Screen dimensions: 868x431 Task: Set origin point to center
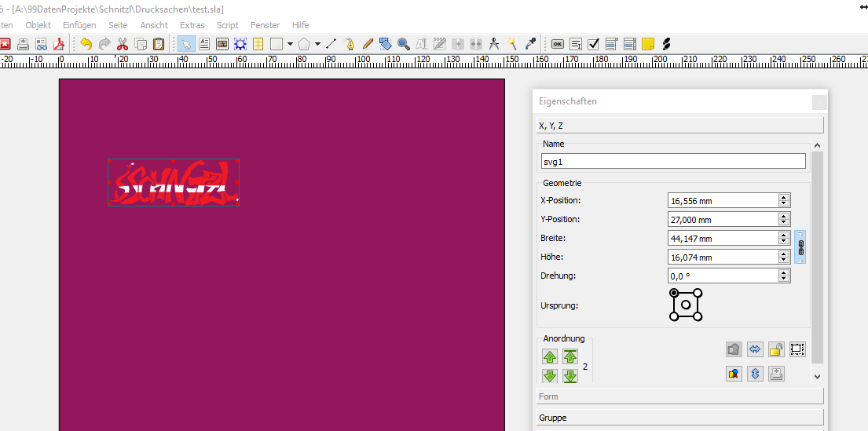[x=686, y=305]
